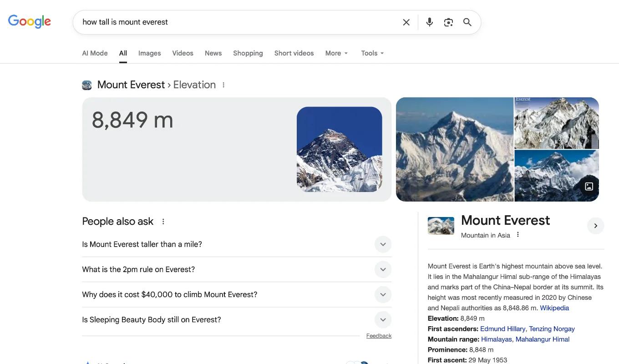Click the Himalayas mountain range link
The image size is (619, 364).
pos(497,339)
